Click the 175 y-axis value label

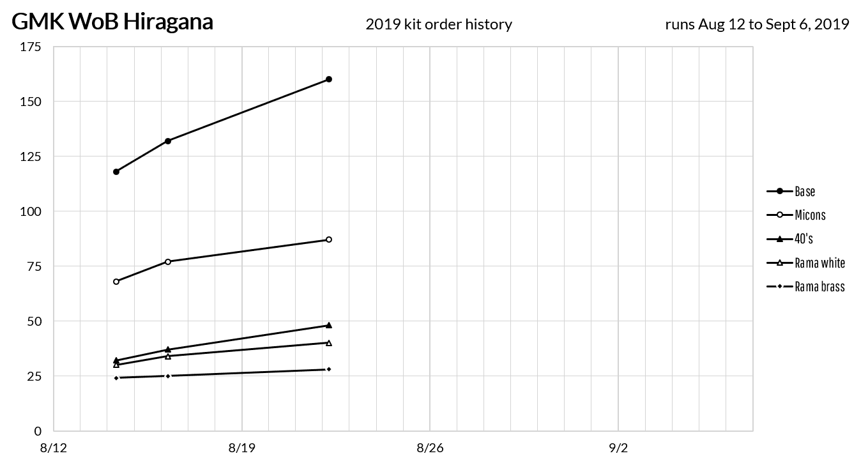coord(31,47)
